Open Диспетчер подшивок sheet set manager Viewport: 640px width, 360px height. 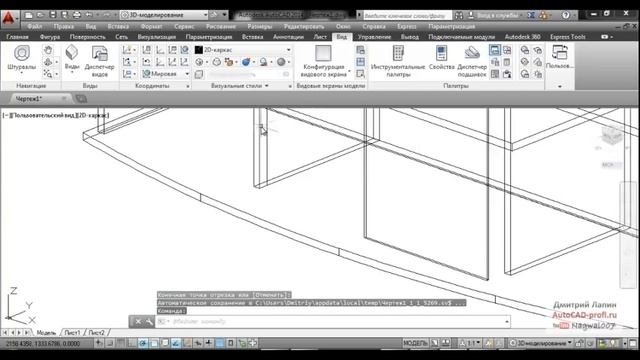[472, 61]
